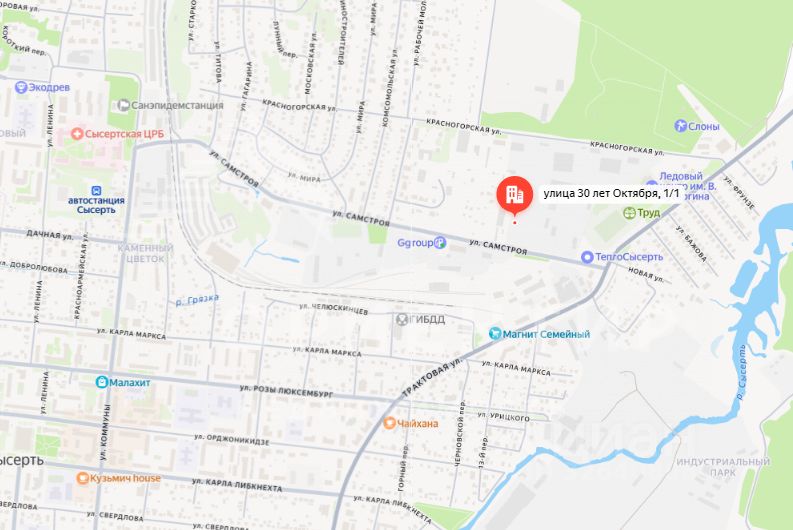
Task: Open the Магнит Семейный store icon
Action: [x=495, y=334]
